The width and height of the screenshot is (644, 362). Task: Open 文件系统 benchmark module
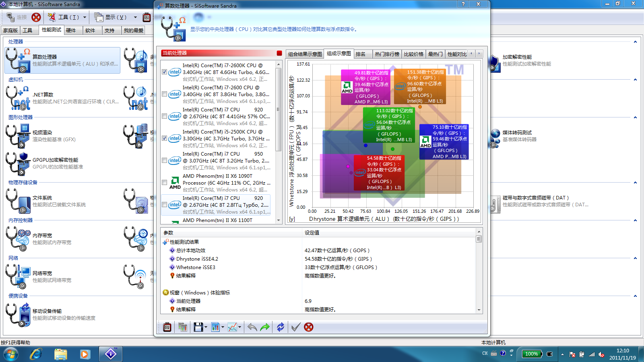pos(62,201)
